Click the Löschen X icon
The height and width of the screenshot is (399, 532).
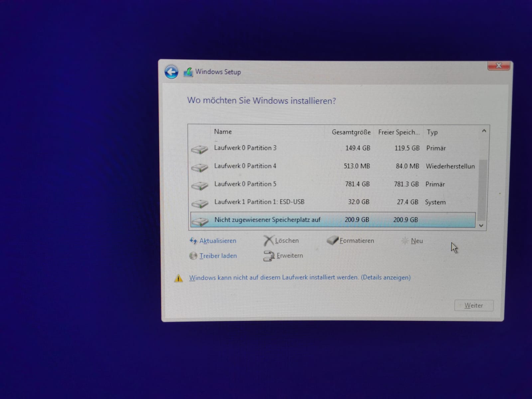pos(268,240)
